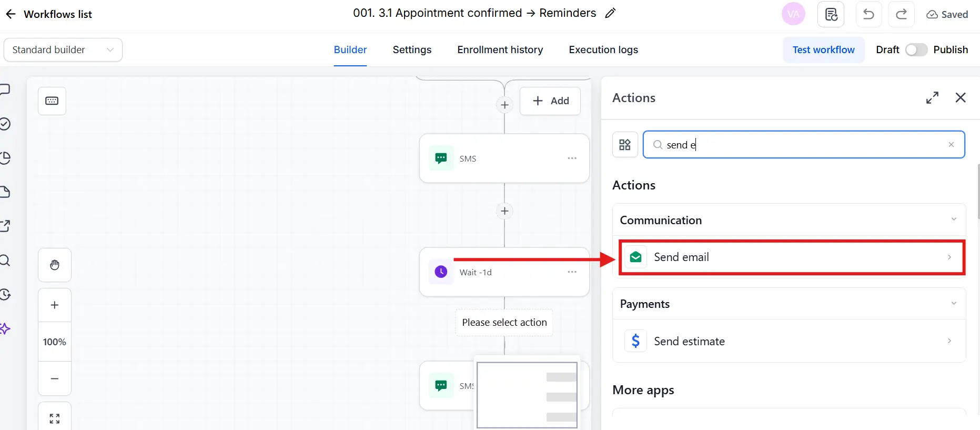Open options menu of Wait -1d node
This screenshot has height=430, width=980.
tap(572, 272)
